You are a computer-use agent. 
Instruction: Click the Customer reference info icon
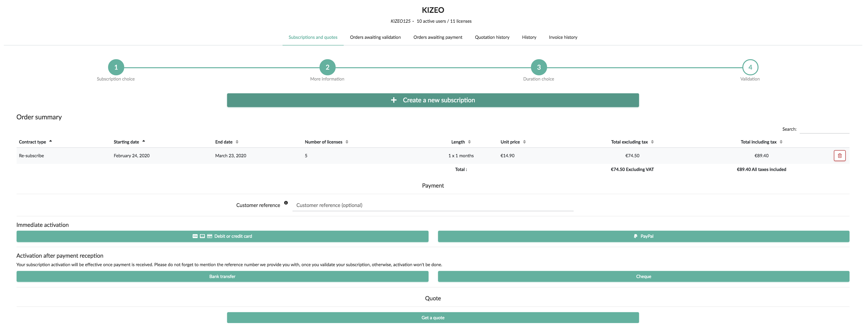tap(286, 203)
